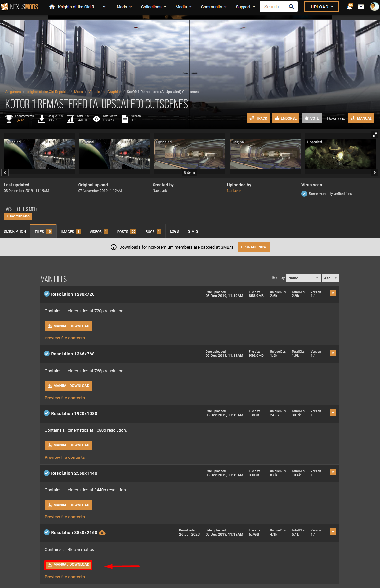
Task: Click verified check icon of Resolution 1920x1080
Action: 47,413
